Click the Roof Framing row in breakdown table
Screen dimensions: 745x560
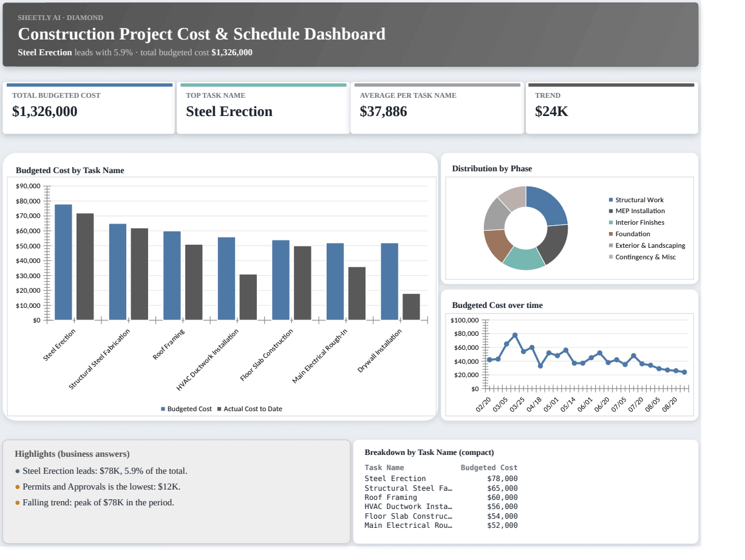click(441, 497)
